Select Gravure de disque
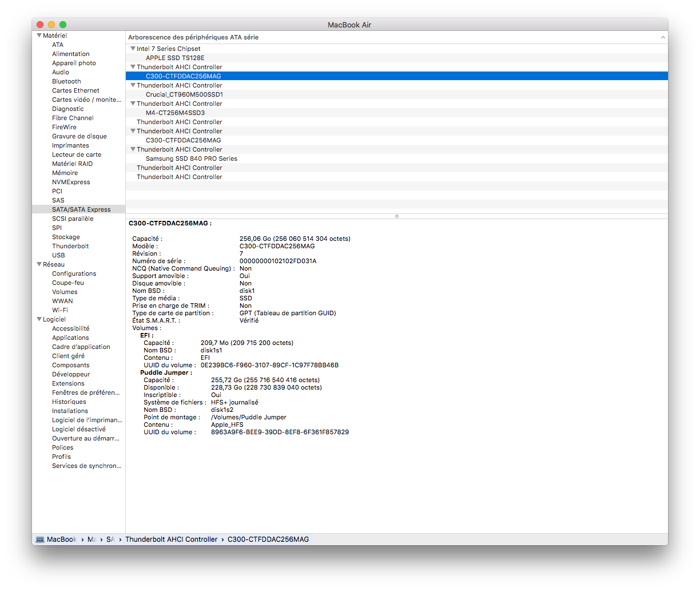The width and height of the screenshot is (700, 591). (79, 136)
